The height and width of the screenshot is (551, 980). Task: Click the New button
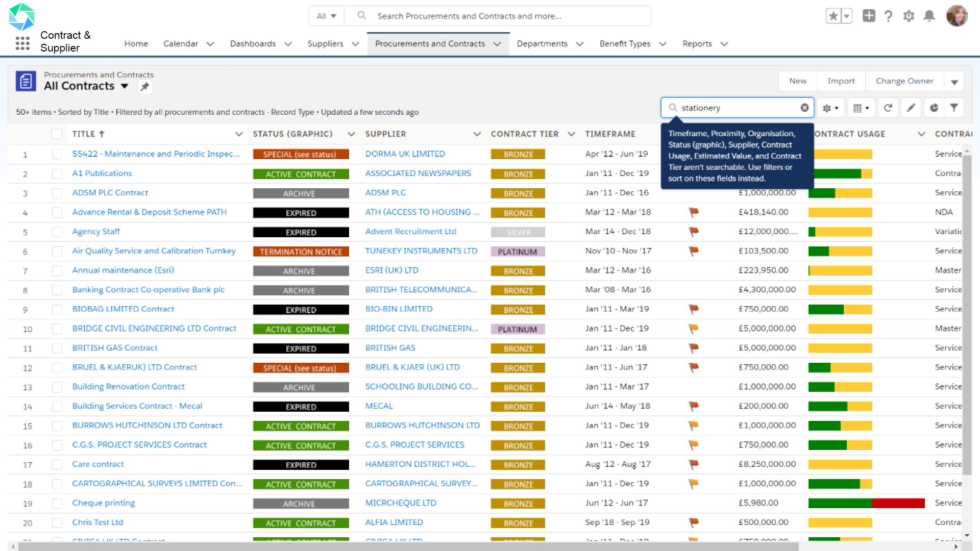pyautogui.click(x=797, y=81)
